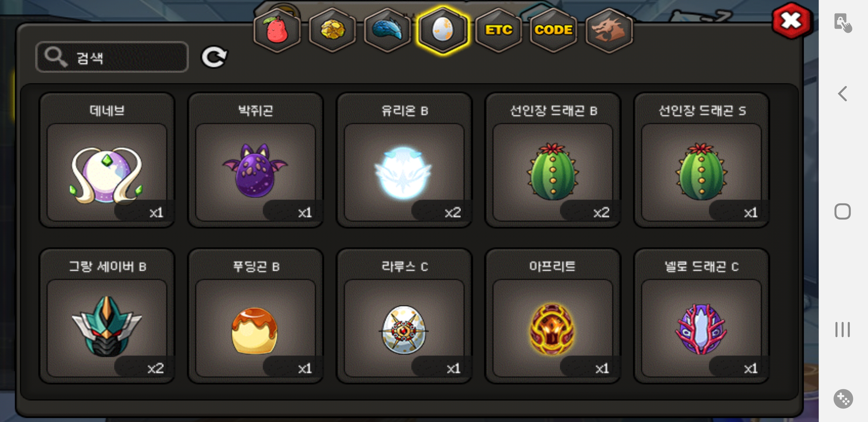
Task: Select the 푸딩곤 B pudding egg
Action: (x=255, y=316)
